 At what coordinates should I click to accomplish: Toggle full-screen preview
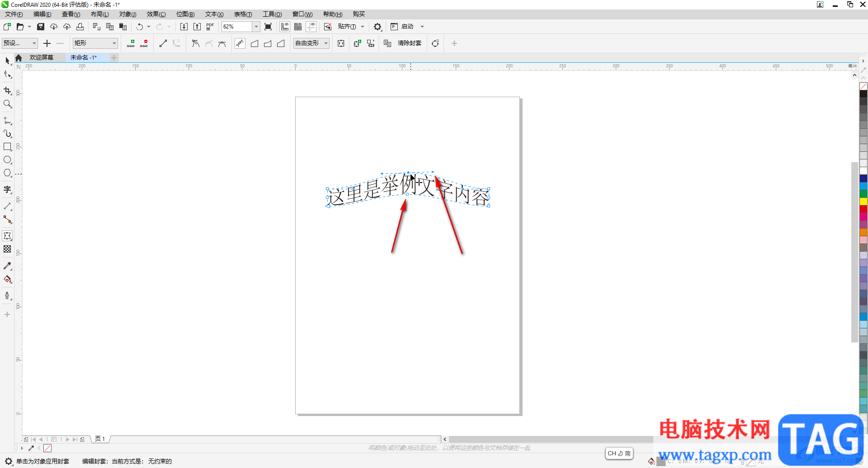268,27
